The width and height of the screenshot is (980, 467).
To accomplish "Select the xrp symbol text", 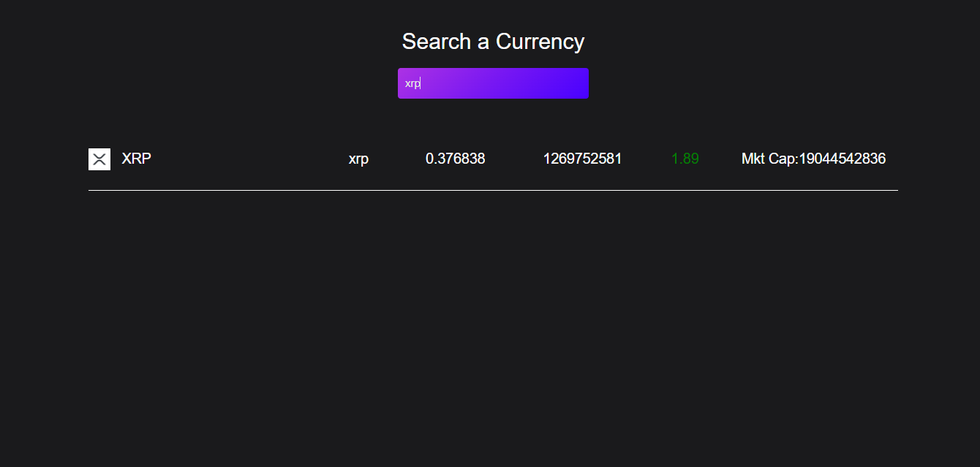I will pos(358,159).
